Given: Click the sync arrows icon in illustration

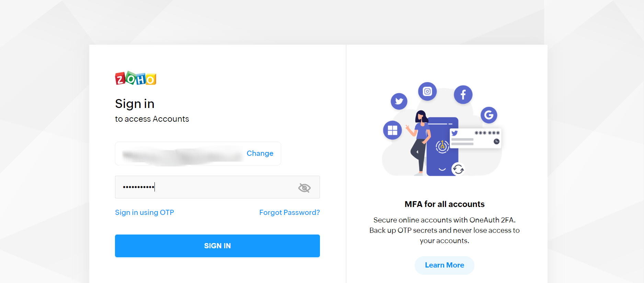Looking at the screenshot, I should (x=458, y=169).
